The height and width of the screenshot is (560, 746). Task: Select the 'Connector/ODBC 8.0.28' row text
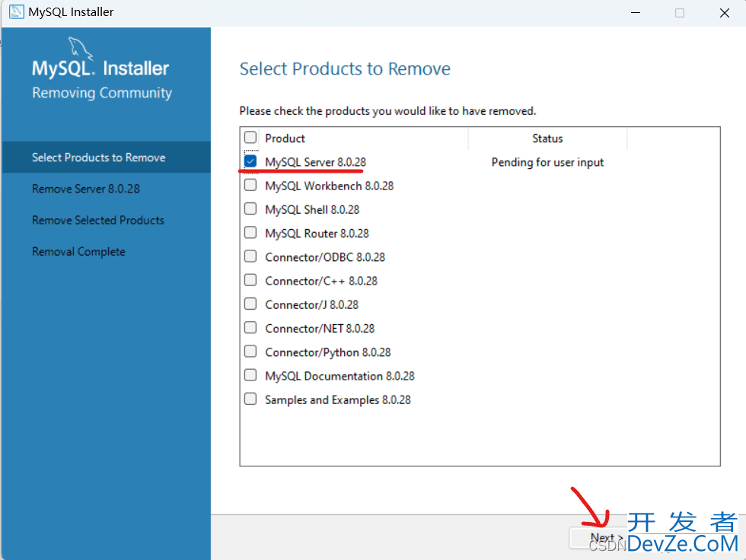tap(325, 257)
